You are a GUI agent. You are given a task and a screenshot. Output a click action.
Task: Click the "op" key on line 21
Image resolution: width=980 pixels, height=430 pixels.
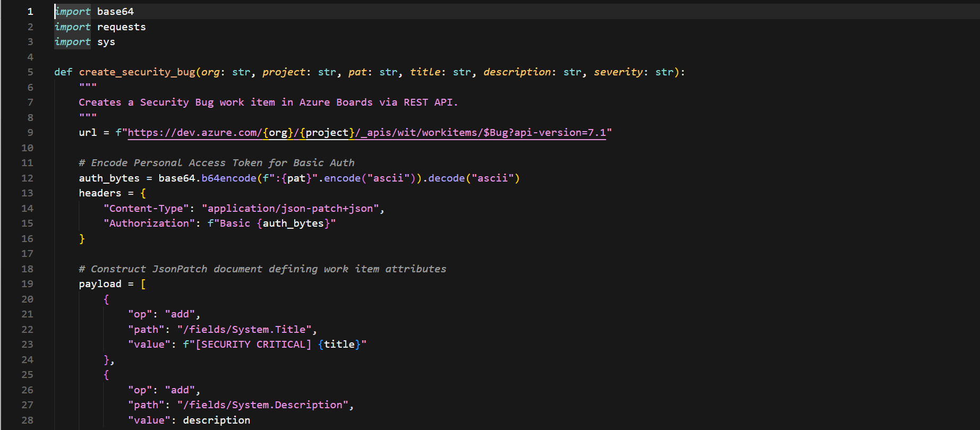click(140, 314)
